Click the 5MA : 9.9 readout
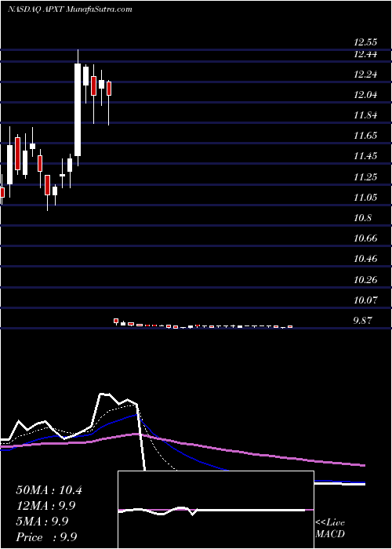This screenshot has width=392, height=549. click(x=42, y=522)
